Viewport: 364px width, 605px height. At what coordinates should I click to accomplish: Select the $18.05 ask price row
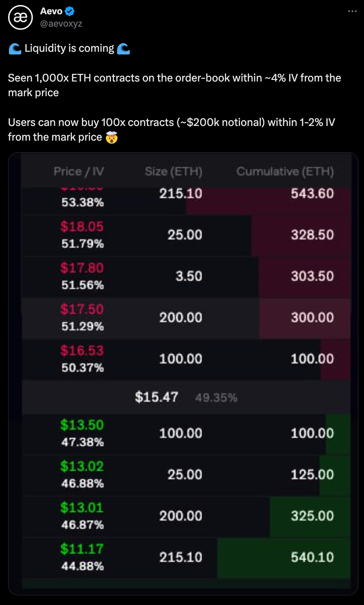click(x=82, y=235)
